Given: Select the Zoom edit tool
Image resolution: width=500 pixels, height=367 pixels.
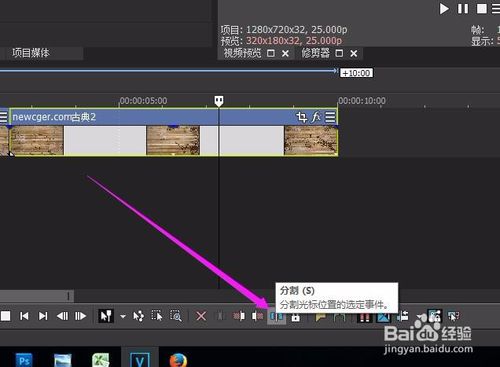Looking at the screenshot, I should tap(176, 316).
